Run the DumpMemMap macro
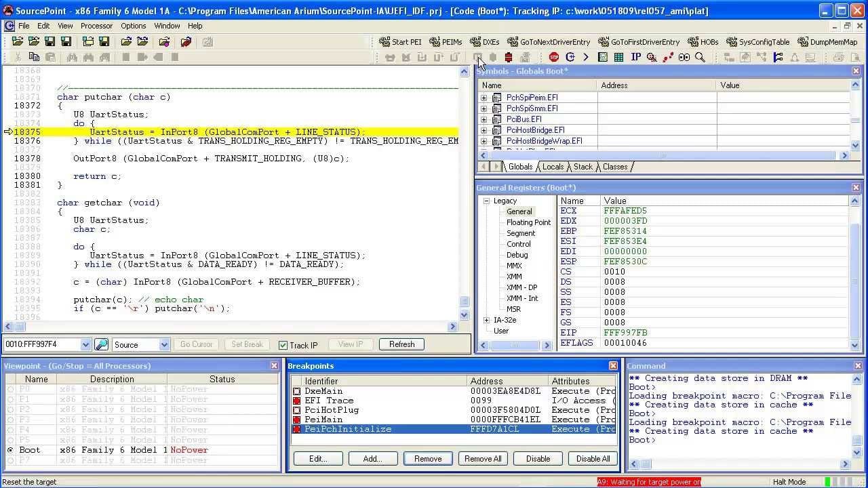The height and width of the screenshot is (488, 868). click(827, 42)
